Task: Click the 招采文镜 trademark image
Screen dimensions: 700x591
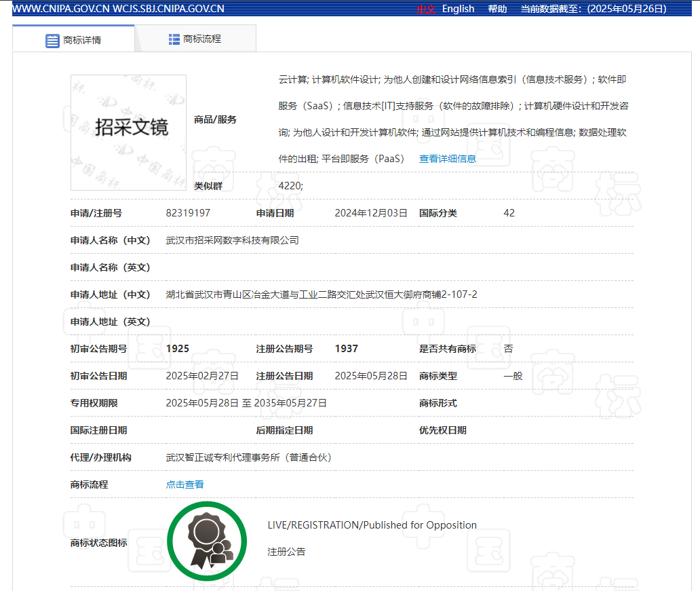Action: (129, 133)
